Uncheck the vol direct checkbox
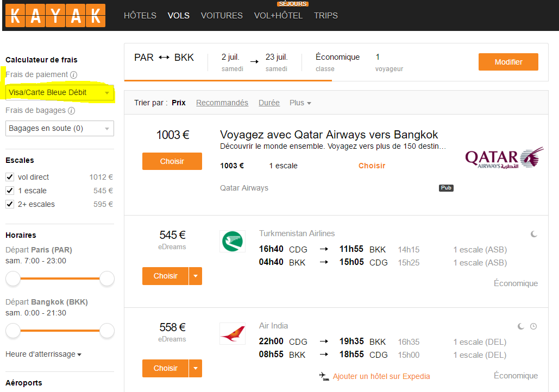559x392 pixels. click(10, 177)
